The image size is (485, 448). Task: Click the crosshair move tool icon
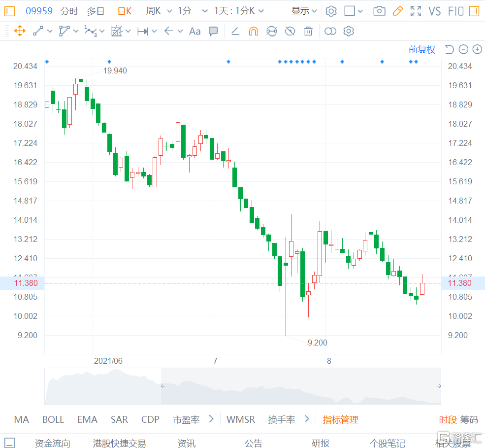pyautogui.click(x=20, y=31)
